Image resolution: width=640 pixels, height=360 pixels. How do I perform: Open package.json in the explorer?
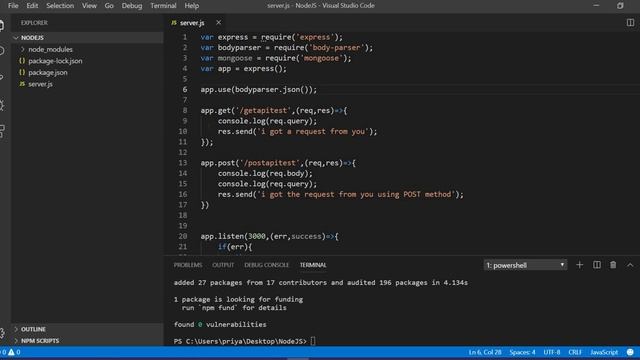(x=48, y=73)
